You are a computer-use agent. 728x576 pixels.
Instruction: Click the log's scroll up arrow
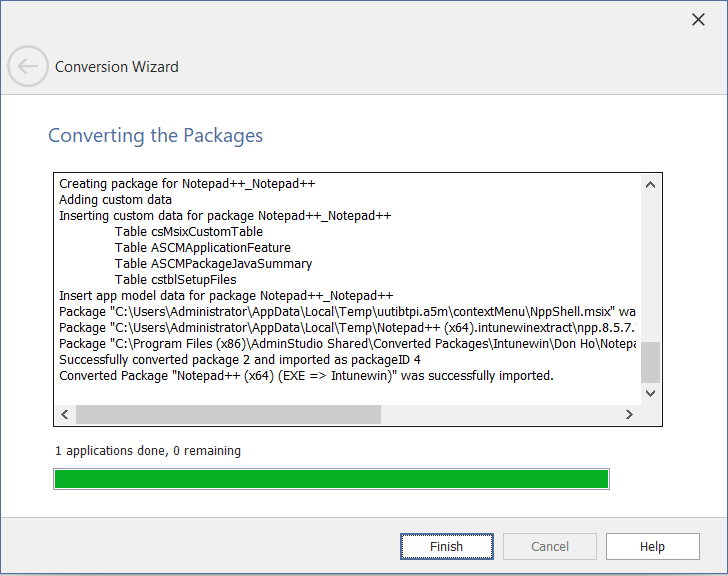650,184
